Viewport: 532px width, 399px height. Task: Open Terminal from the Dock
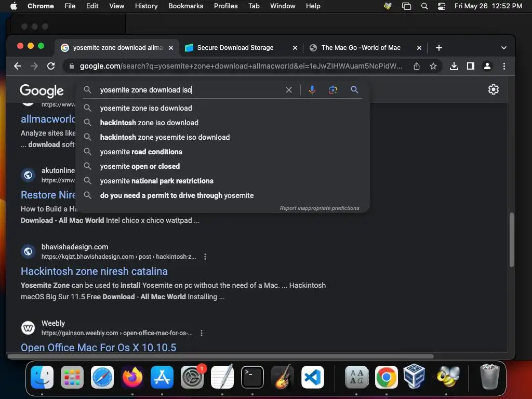point(252,377)
